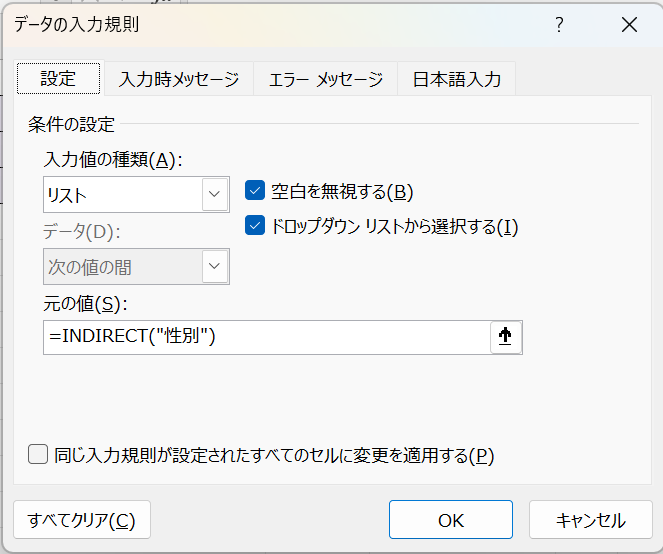This screenshot has width=663, height=554.
Task: Click the range selection collapse arrow icon
Action: 506,338
